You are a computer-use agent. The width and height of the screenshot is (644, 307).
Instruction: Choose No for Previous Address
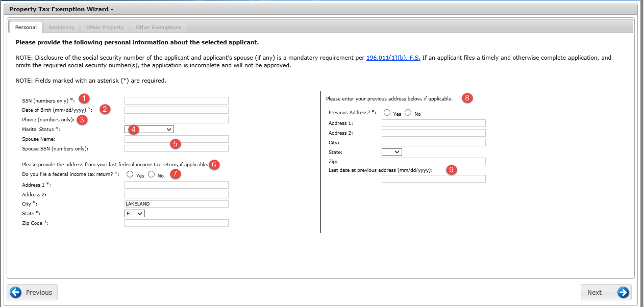(408, 113)
